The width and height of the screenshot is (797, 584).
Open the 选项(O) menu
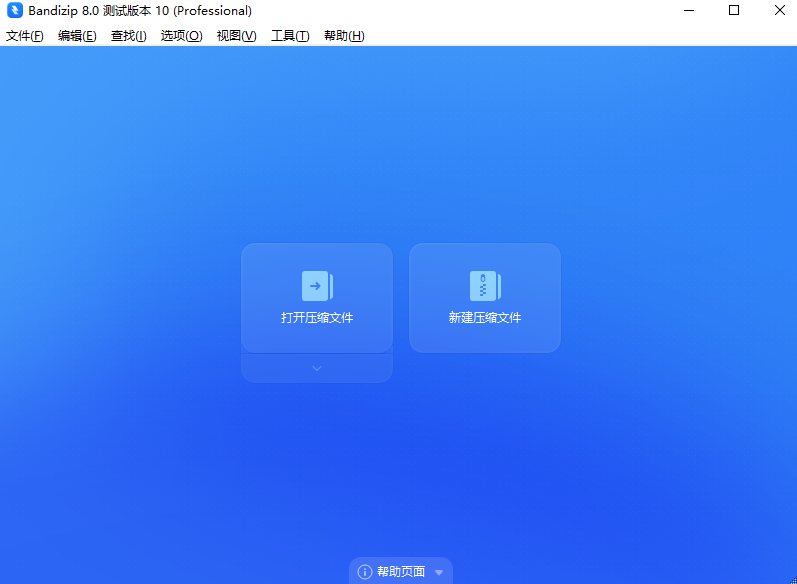181,36
